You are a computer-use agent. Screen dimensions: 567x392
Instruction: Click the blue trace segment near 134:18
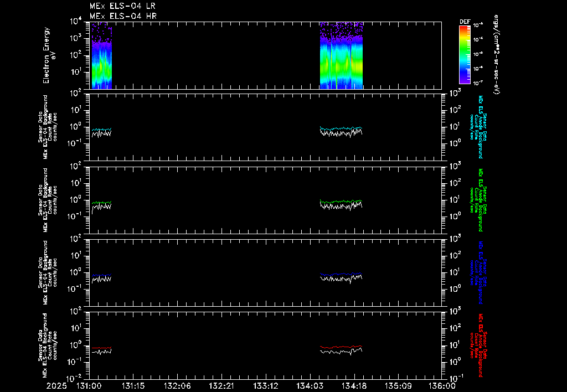click(341, 274)
